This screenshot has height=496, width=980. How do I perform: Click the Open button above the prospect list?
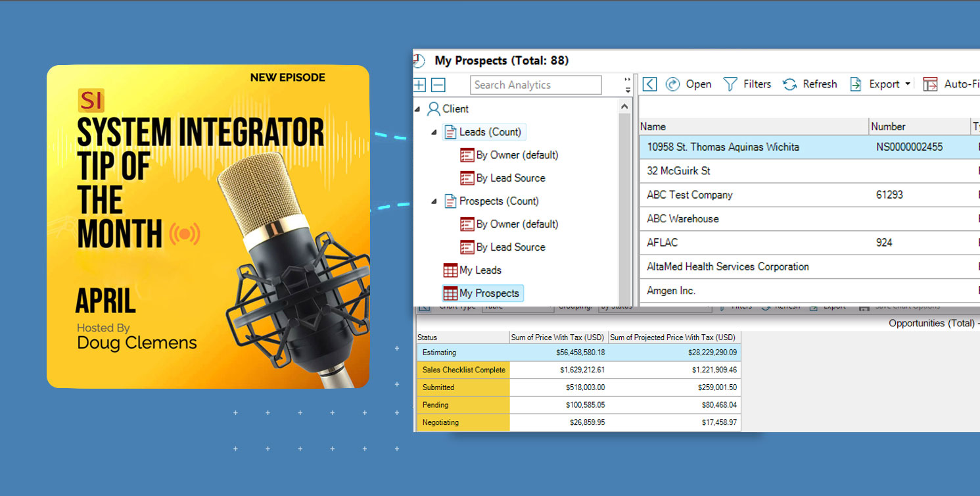click(689, 84)
